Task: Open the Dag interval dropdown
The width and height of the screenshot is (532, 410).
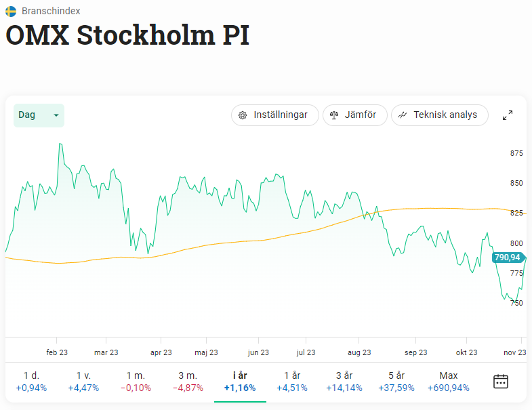Action: [x=39, y=115]
